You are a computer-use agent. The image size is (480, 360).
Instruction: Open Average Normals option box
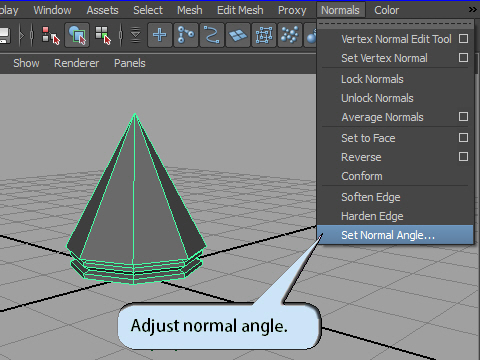click(x=463, y=117)
